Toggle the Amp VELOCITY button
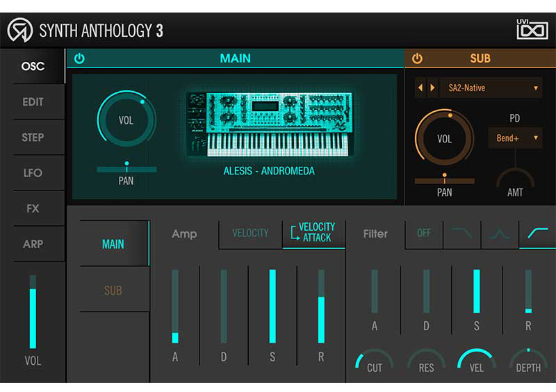Screen dimensions: 556x392 pyautogui.click(x=250, y=233)
